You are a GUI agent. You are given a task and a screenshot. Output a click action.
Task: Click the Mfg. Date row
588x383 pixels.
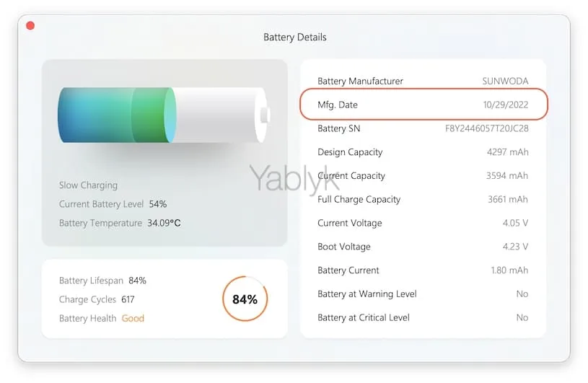coord(423,105)
